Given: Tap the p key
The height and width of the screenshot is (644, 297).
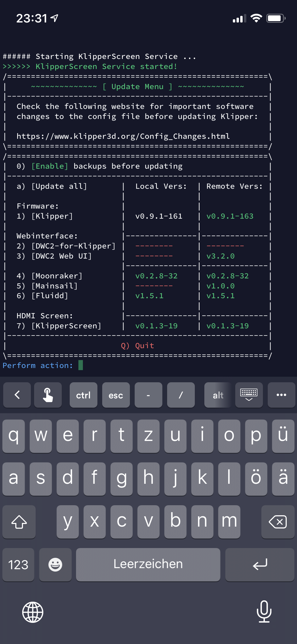Looking at the screenshot, I should point(256,436).
